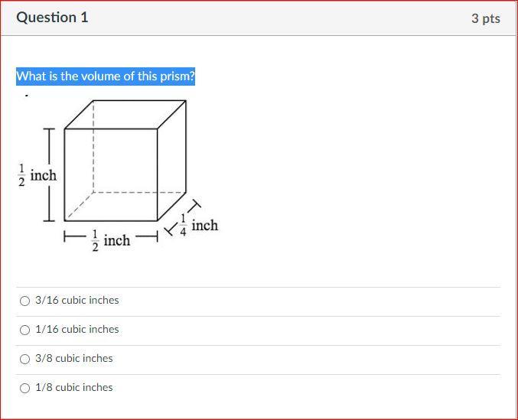Click the bottom '1/2 inch' width label
This screenshot has width=518, height=420.
click(111, 241)
